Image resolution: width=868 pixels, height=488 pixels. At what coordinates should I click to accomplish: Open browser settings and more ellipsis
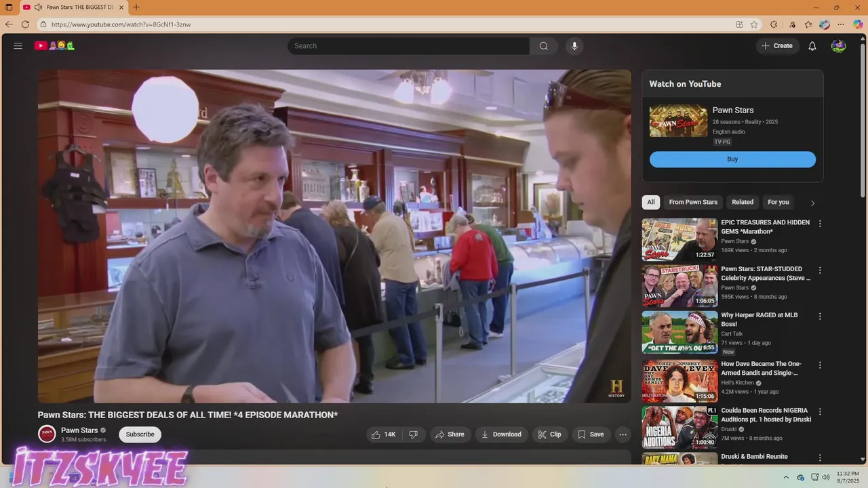pyautogui.click(x=841, y=24)
